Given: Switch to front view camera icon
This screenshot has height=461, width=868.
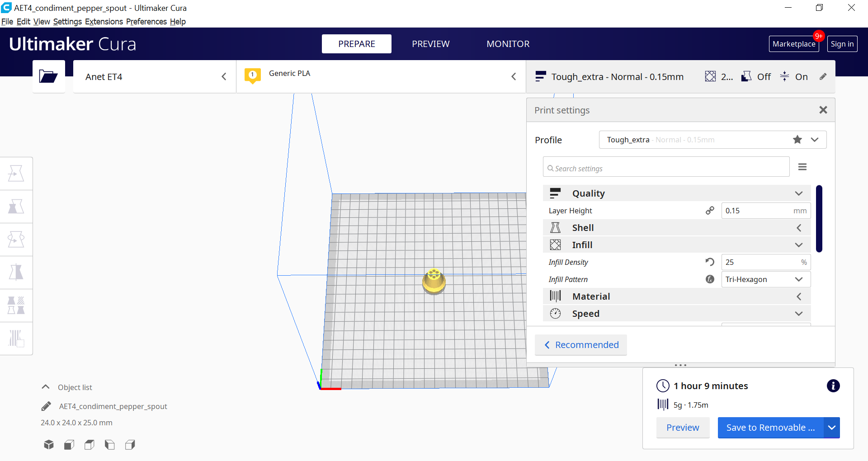Looking at the screenshot, I should point(69,445).
